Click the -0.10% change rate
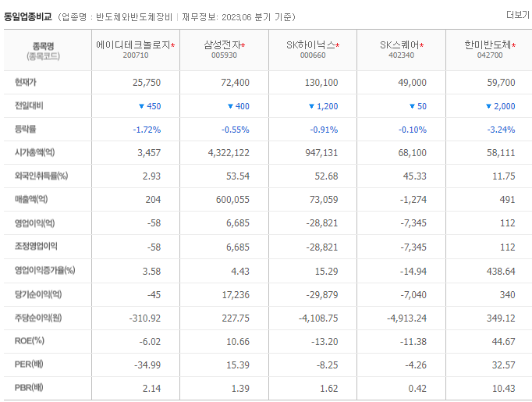 tap(413, 130)
